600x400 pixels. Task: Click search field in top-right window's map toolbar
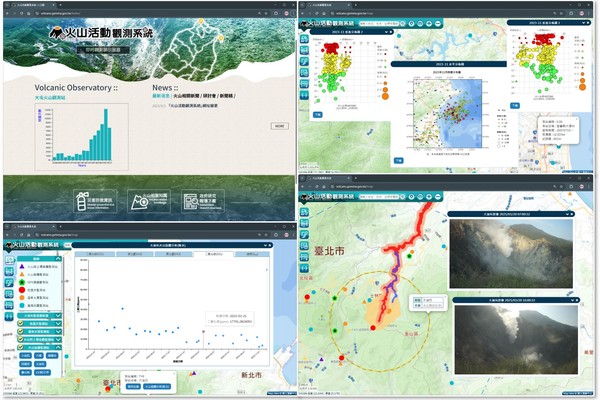[x=379, y=24]
